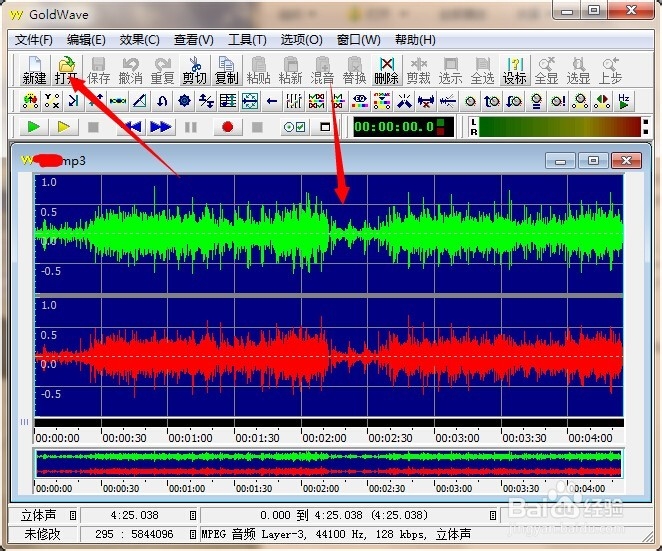Image resolution: width=662 pixels, height=551 pixels.
Task: Open the 效果(C) menu
Action: click(139, 40)
